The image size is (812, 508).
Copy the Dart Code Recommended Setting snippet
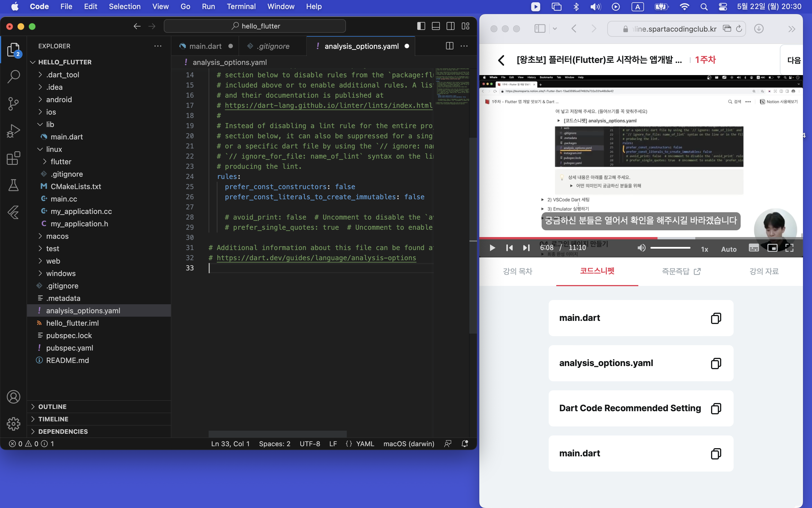pos(716,409)
